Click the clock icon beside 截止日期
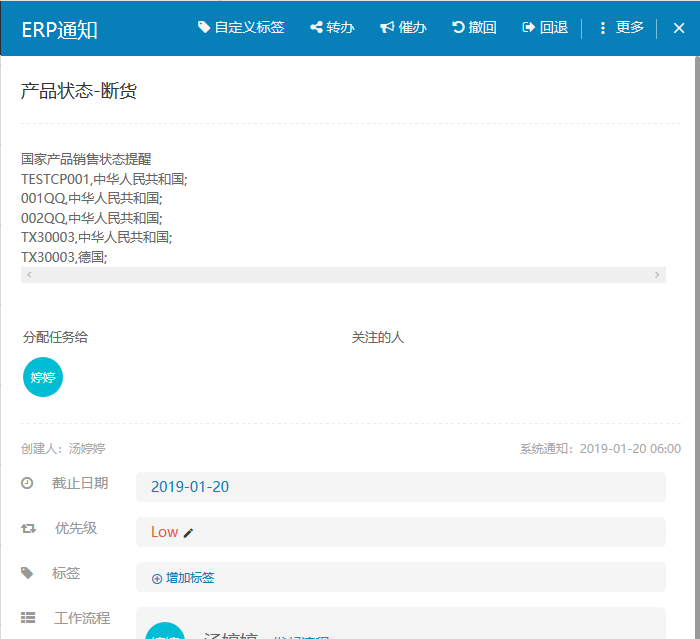 click(27, 483)
